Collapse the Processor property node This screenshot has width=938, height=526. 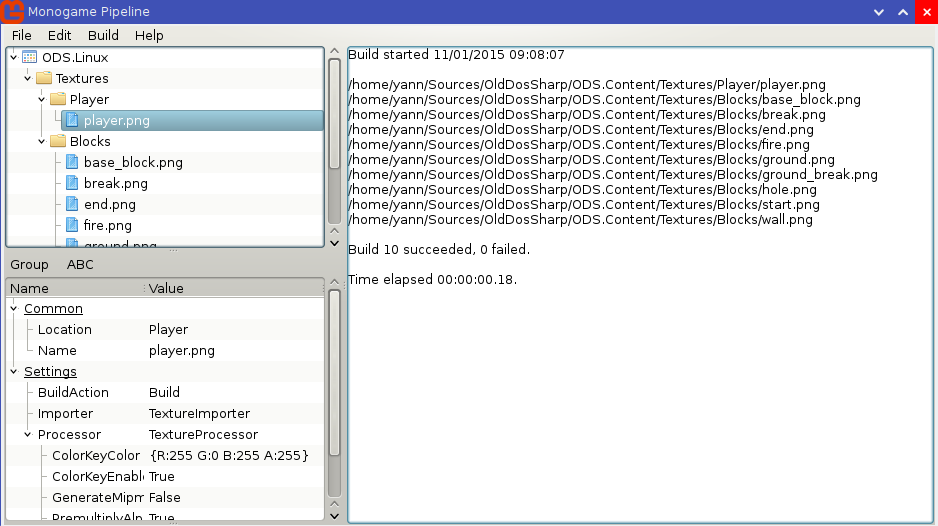(28, 434)
